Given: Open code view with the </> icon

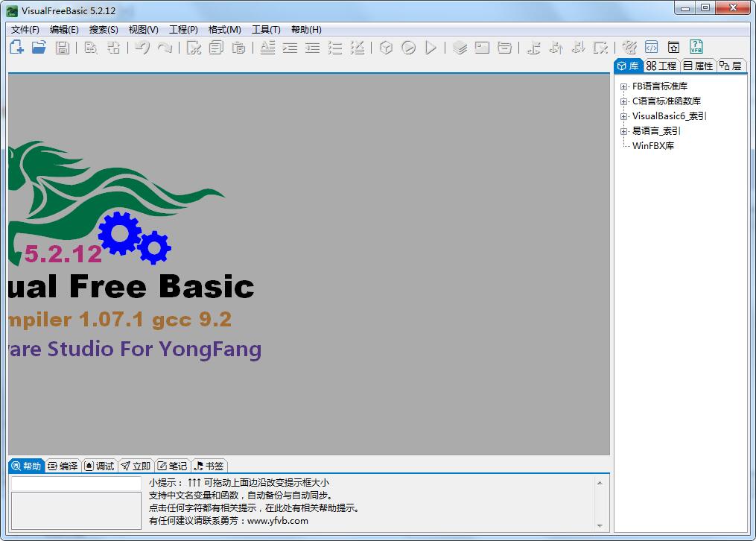Looking at the screenshot, I should coord(651,47).
